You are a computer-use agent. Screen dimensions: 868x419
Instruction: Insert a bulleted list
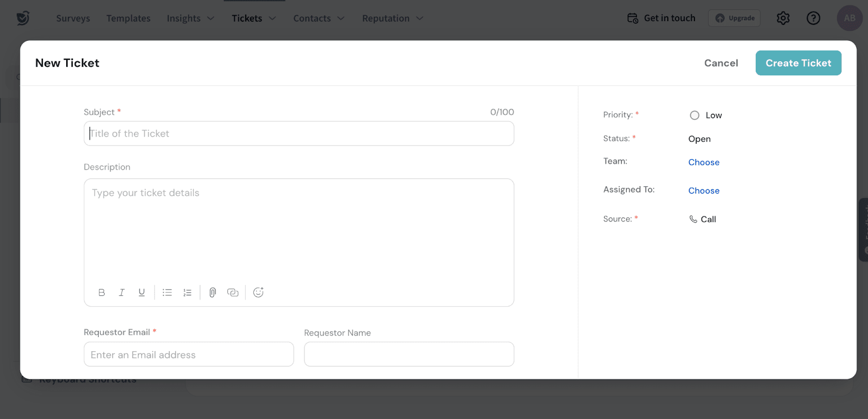(x=167, y=293)
